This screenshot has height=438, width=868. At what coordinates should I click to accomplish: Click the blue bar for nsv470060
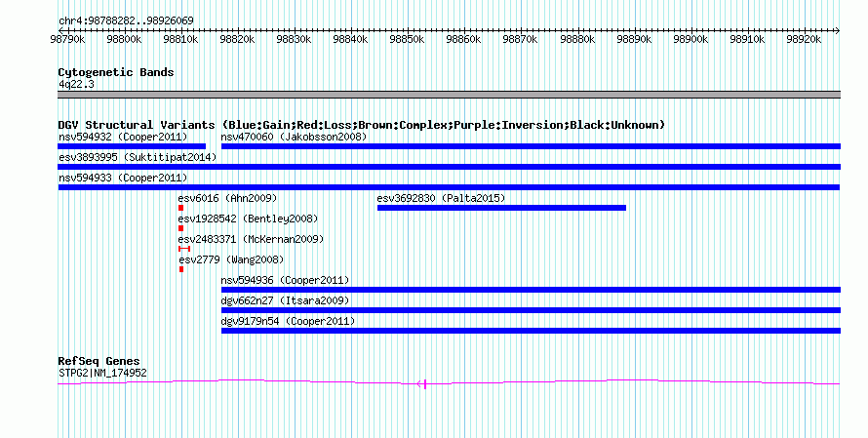point(531,146)
